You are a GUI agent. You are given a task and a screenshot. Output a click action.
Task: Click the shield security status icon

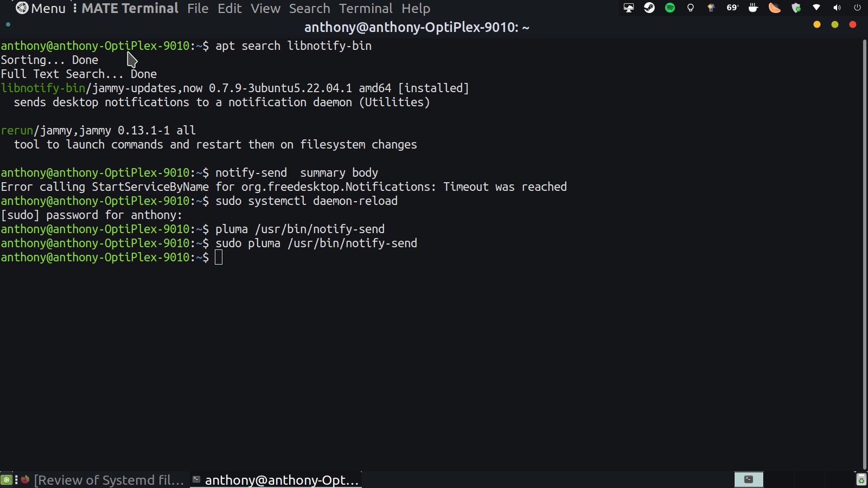tap(796, 8)
